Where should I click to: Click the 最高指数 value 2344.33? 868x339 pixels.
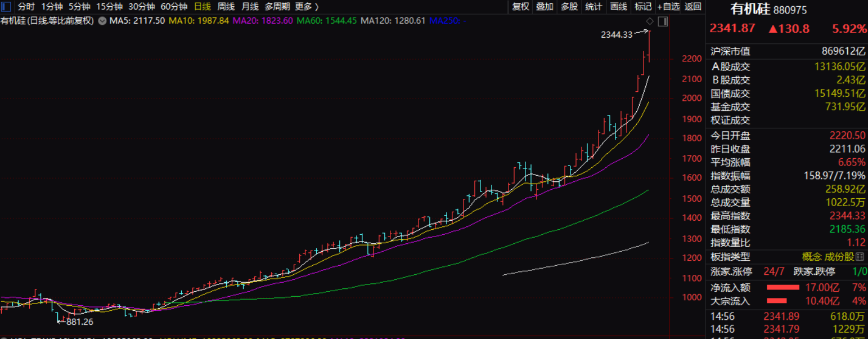click(848, 216)
